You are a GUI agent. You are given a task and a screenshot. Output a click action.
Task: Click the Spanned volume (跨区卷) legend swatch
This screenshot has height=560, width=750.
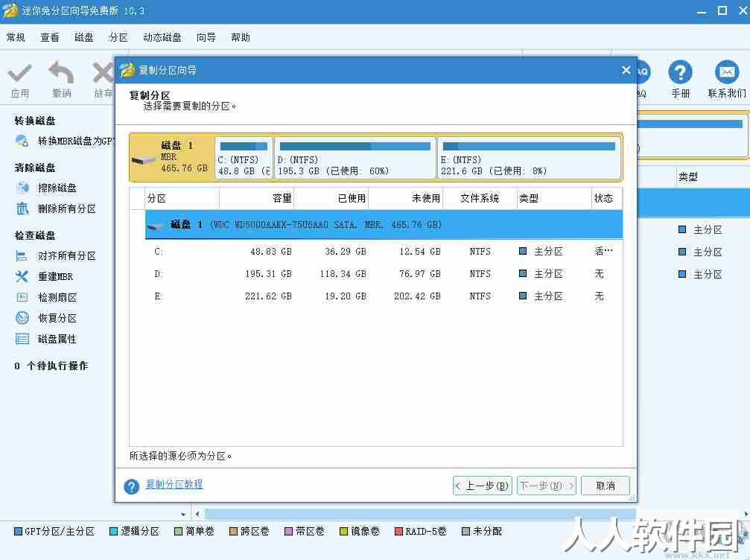[x=233, y=531]
